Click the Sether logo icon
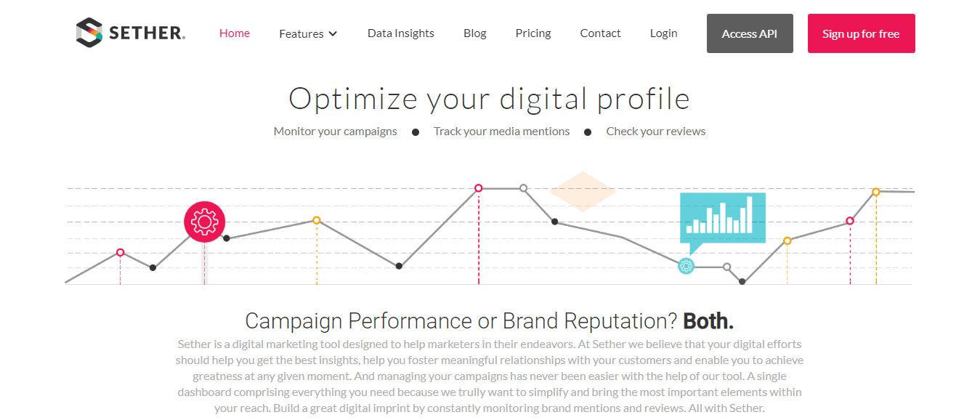The image size is (980, 420). (x=89, y=33)
